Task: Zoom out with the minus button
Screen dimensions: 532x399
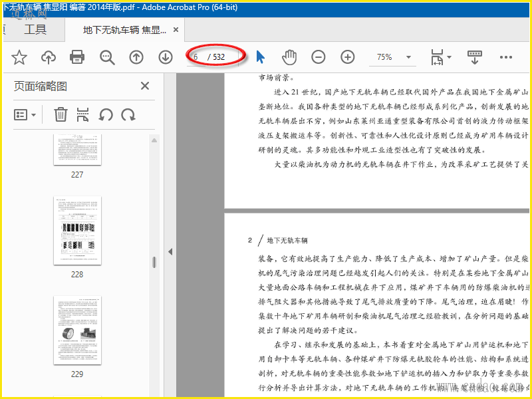Action: pyautogui.click(x=319, y=57)
